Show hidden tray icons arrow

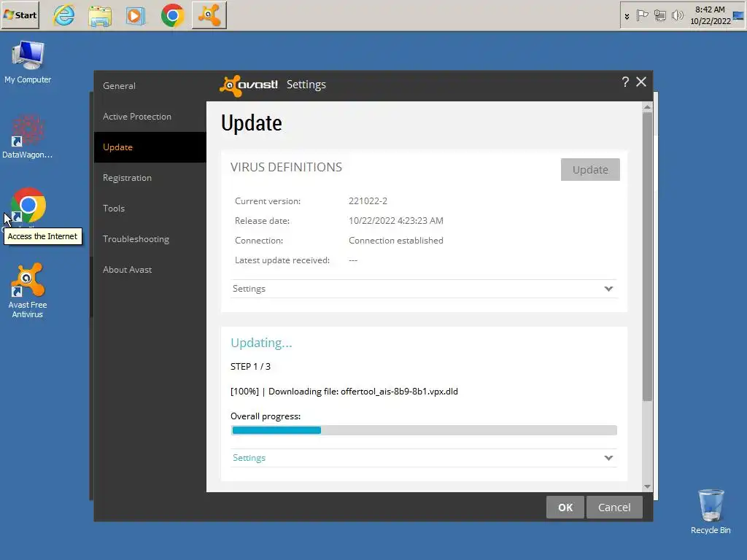point(627,16)
